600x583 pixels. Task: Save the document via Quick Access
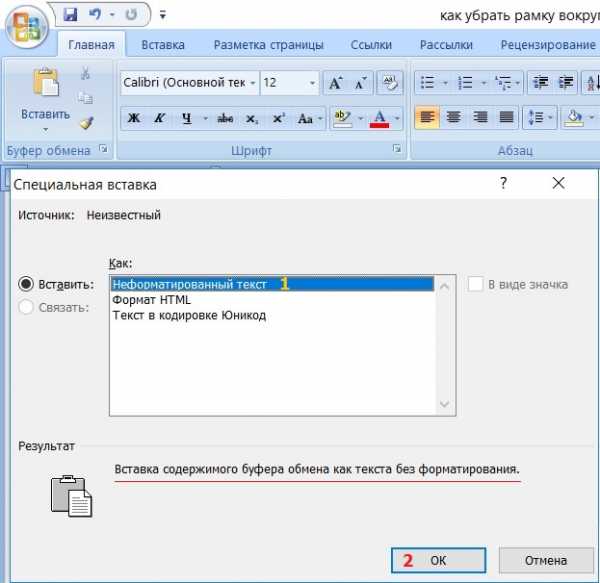[70, 15]
